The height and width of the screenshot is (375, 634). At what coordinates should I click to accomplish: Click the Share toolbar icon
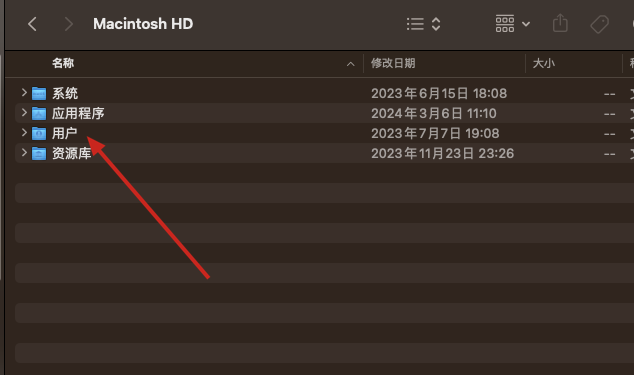point(560,23)
